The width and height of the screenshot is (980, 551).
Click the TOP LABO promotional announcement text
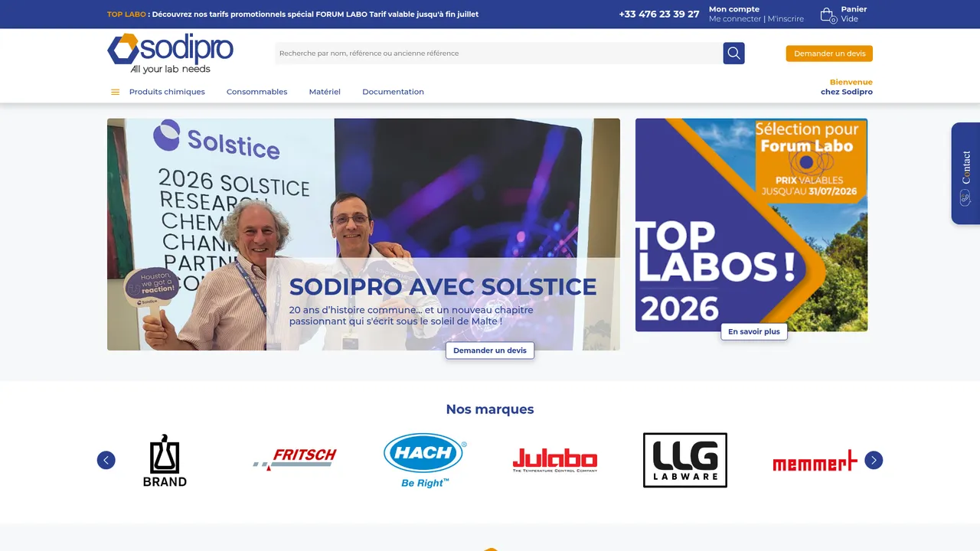click(292, 14)
